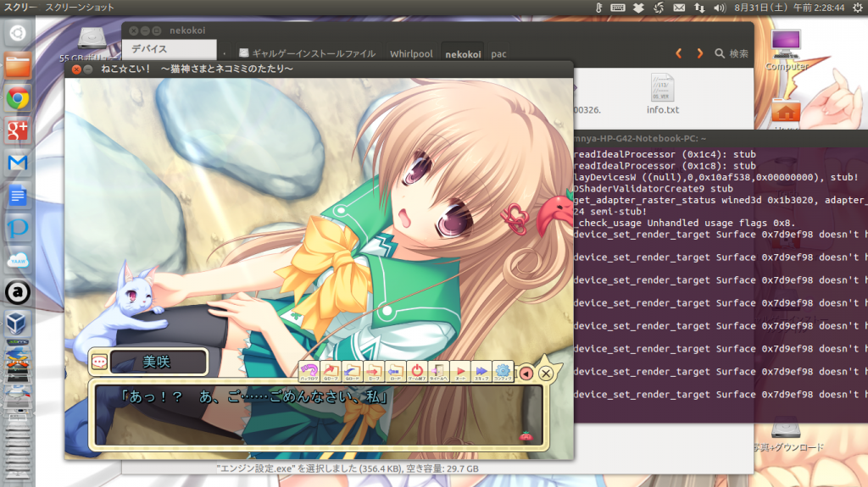Click the tomato cursor in message window
Viewport: 868px width, 487px height.
tap(526, 436)
